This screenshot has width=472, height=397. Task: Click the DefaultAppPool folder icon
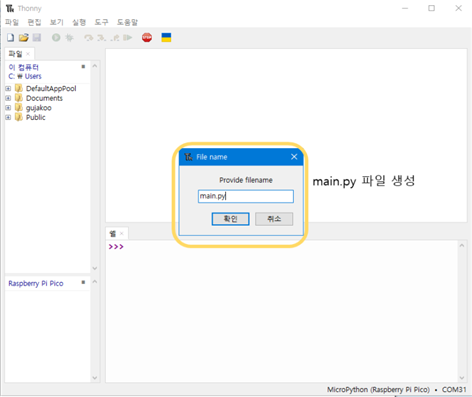(x=19, y=88)
